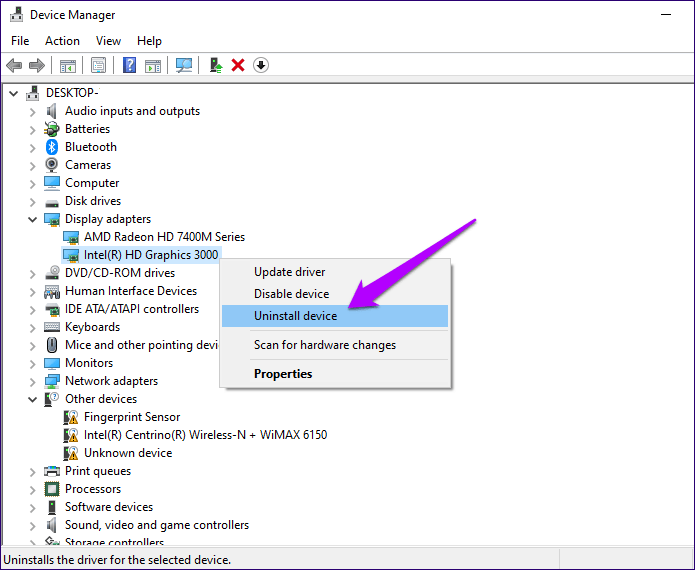This screenshot has height=570, width=695.
Task: Click the Scan for hardware changes monitor icon
Action: click(184, 66)
